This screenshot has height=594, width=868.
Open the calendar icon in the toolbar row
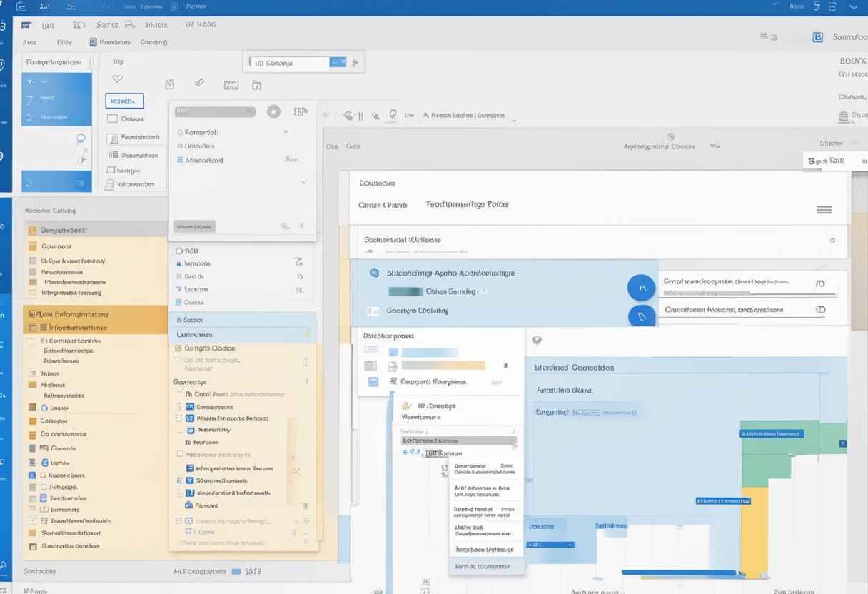(x=170, y=84)
